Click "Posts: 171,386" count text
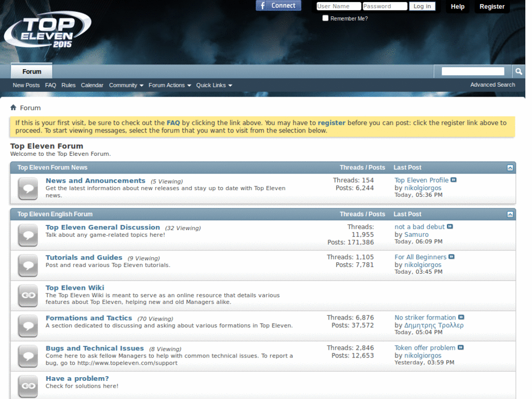532x399 pixels. tap(351, 242)
